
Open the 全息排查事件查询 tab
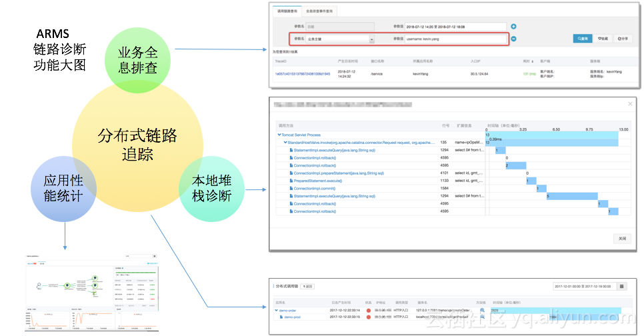pos(319,11)
